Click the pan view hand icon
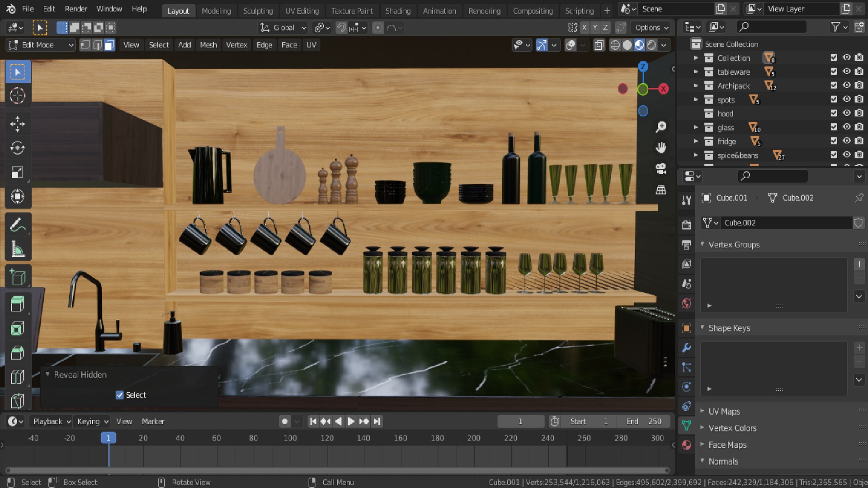This screenshot has width=868, height=488. pyautogui.click(x=661, y=148)
